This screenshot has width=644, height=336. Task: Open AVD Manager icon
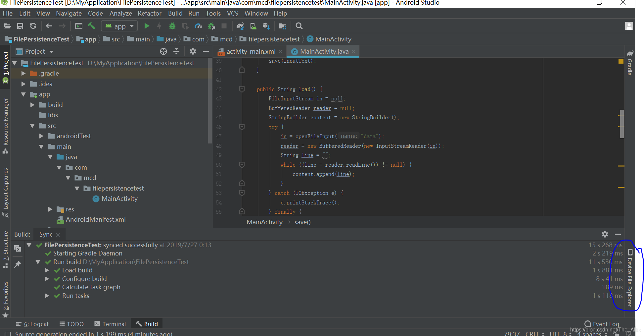[x=253, y=26]
